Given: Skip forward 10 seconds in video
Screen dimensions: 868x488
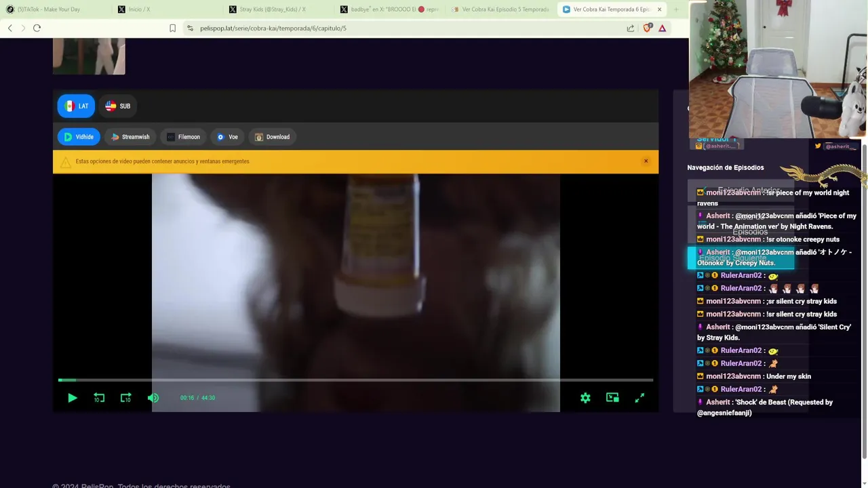Looking at the screenshot, I should pos(125,398).
